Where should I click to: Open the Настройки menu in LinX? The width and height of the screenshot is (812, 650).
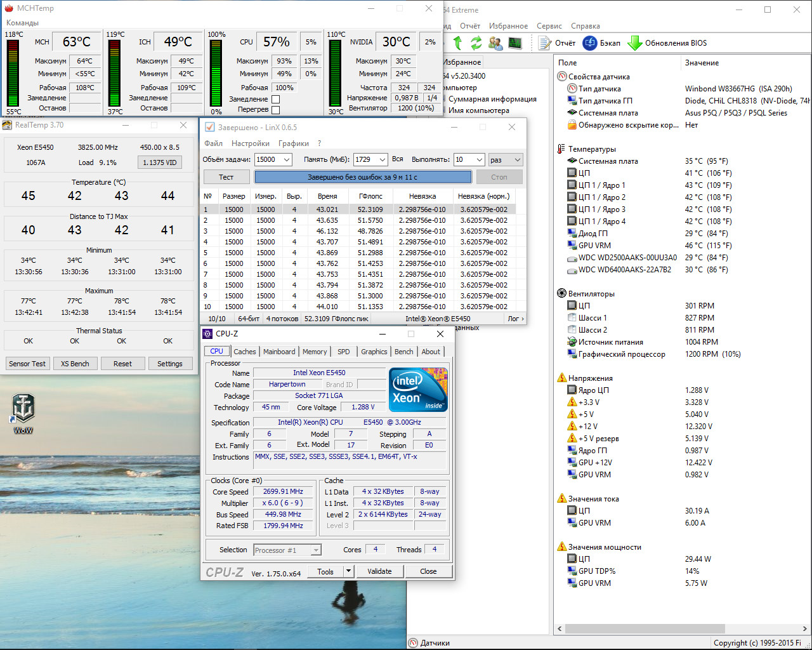(250, 143)
